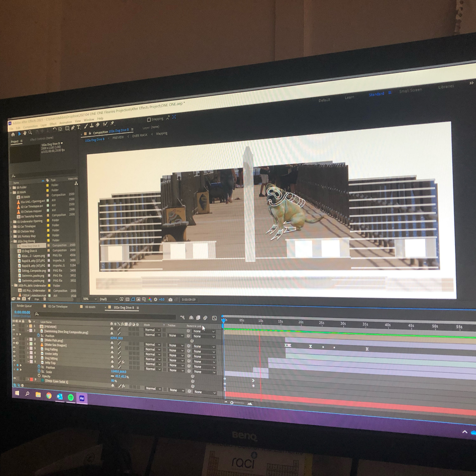Viewport: 476px width, 476px height.
Task: Select the Clone Stamp tool
Action: coord(92,126)
